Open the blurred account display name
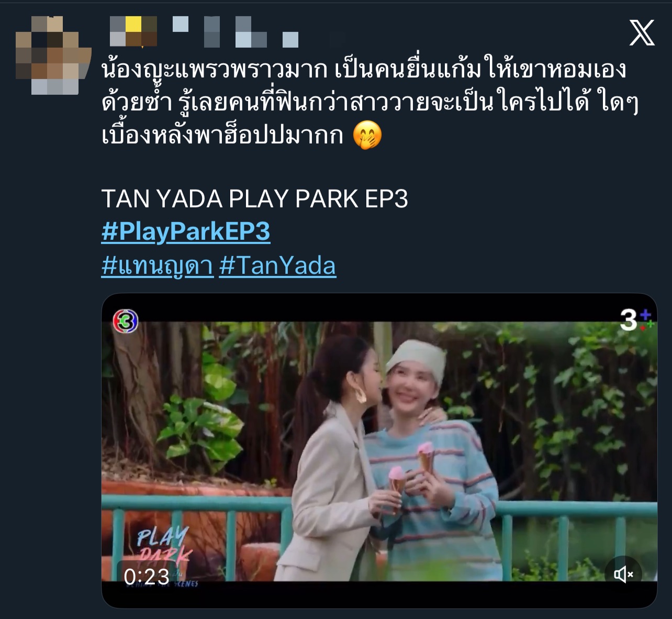 pyautogui.click(x=204, y=31)
